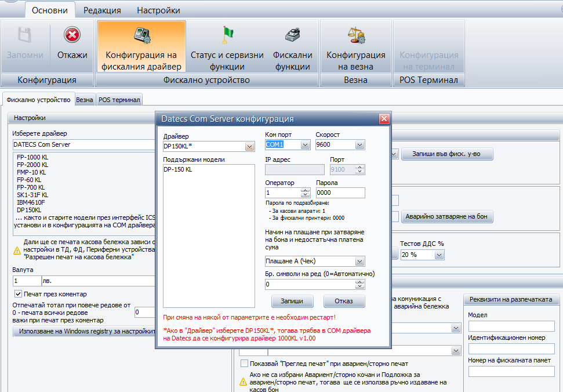Click the Оператор spinner arrows
563x392 pixels.
click(x=305, y=193)
